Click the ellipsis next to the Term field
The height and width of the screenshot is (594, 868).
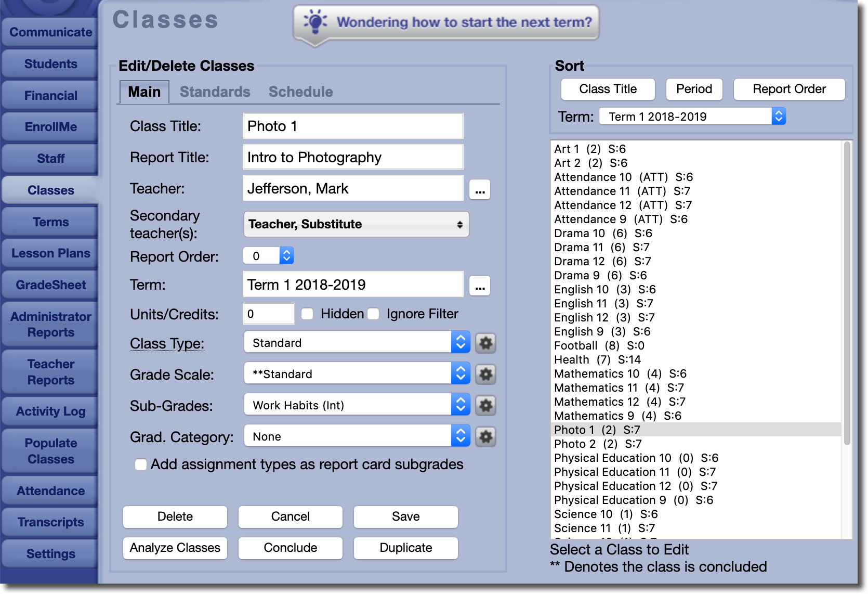point(479,285)
